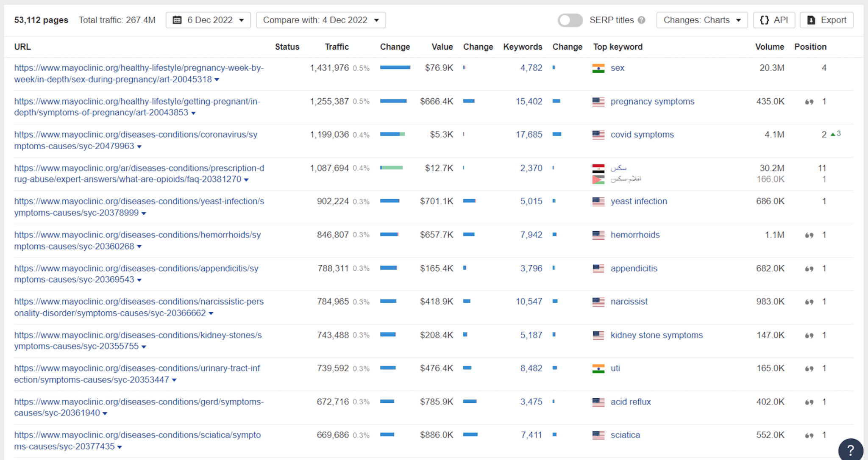Click the API button

774,20
